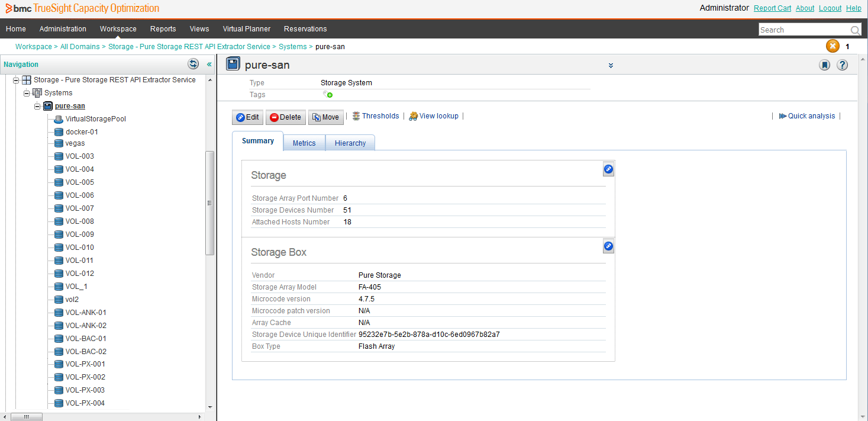The width and height of the screenshot is (868, 421).
Task: Collapse the pure-san tree node
Action: [x=37, y=106]
